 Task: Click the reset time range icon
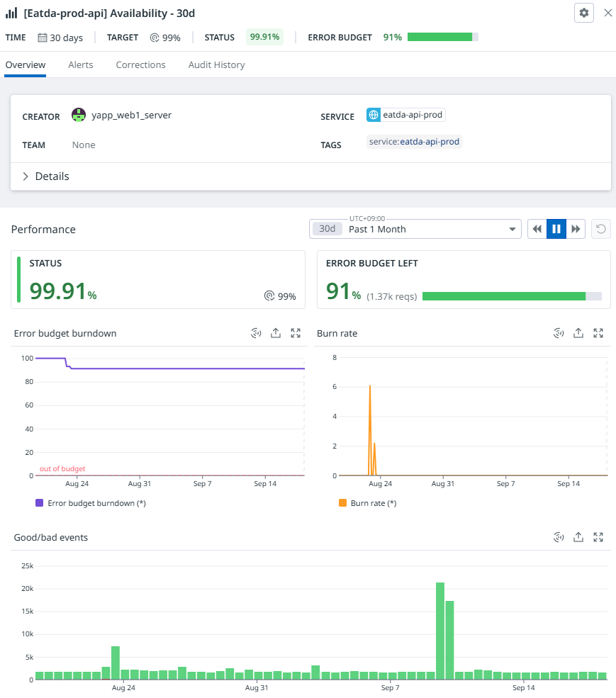click(x=601, y=229)
